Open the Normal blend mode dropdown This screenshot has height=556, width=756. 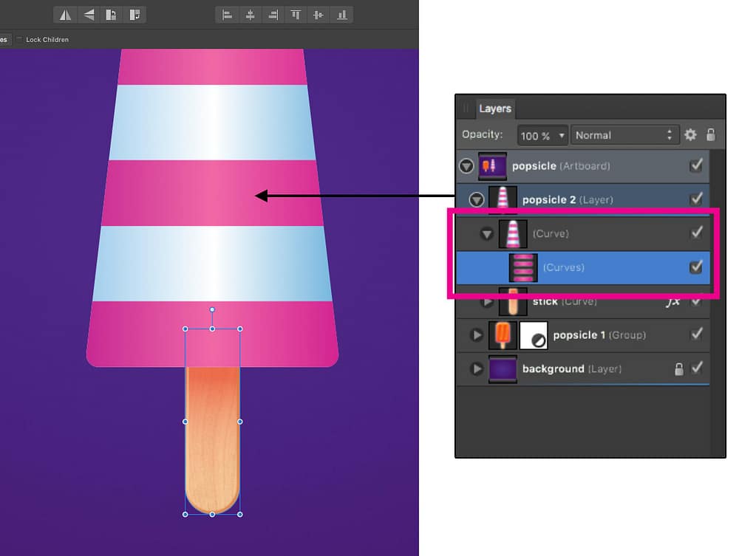point(625,135)
